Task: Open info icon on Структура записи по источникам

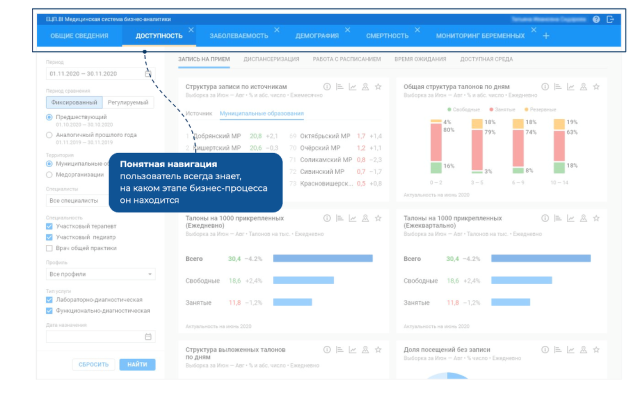Action: click(x=327, y=87)
